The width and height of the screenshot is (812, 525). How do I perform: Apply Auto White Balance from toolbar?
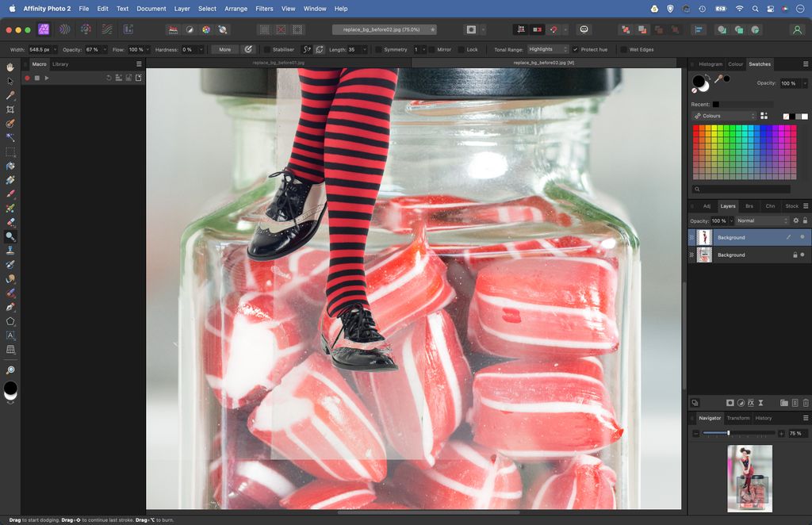[223, 29]
